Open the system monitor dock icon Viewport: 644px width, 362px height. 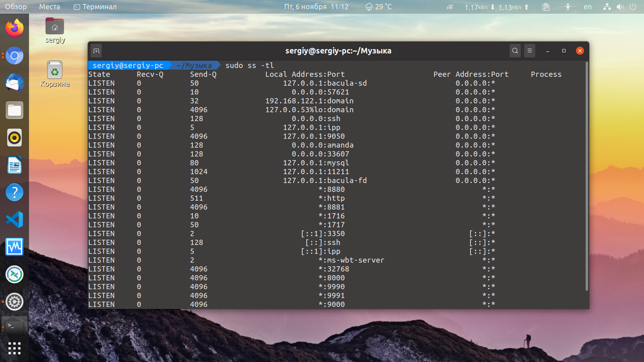coord(14,247)
